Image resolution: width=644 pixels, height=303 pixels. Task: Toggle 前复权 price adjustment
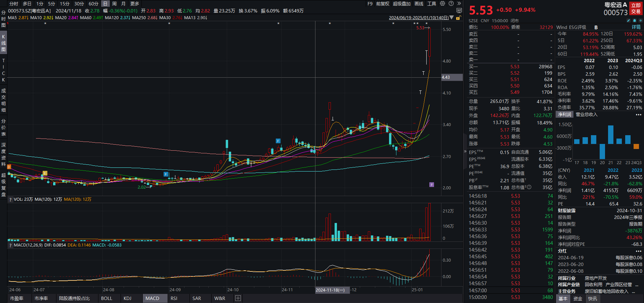coord(383,4)
